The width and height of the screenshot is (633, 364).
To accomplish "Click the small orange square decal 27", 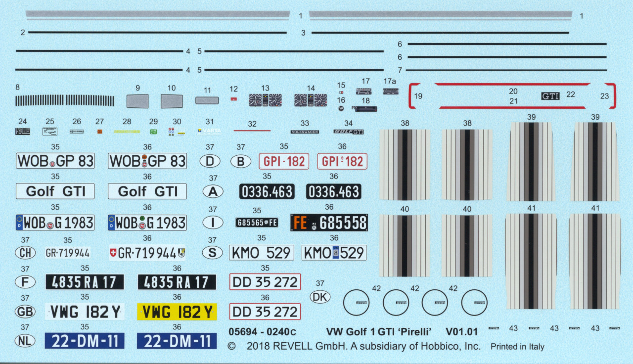I will pos(99,132).
